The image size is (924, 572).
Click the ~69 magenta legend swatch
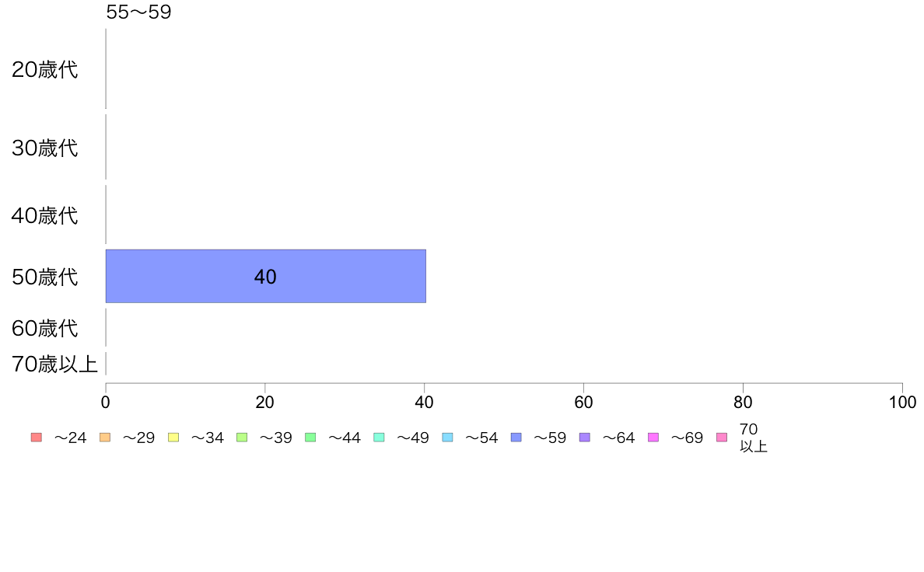653,437
